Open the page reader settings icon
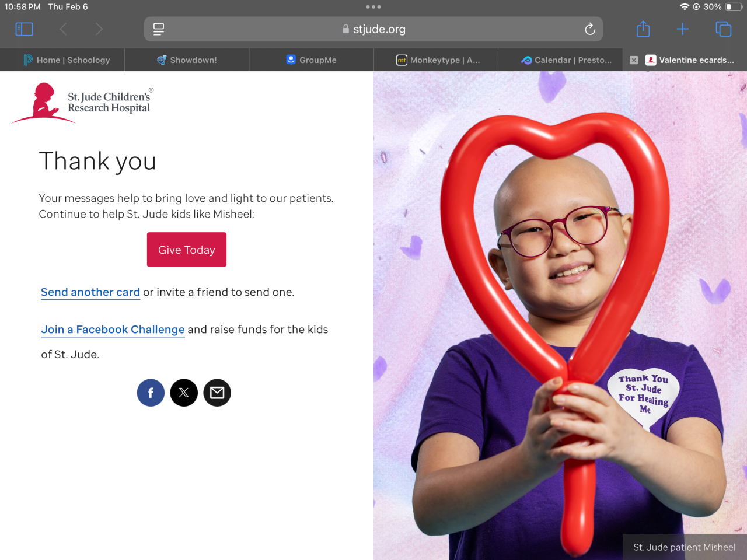The image size is (747, 560). pos(159,29)
